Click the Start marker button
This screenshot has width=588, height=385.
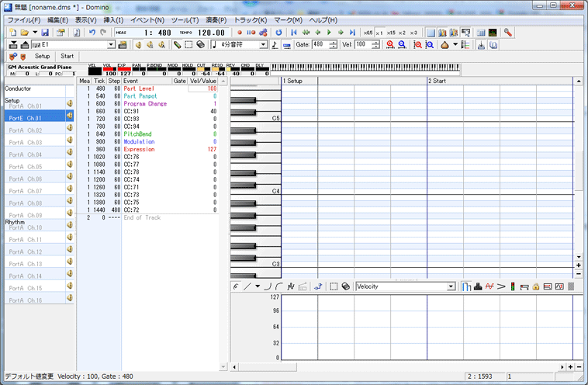pyautogui.click(x=67, y=57)
